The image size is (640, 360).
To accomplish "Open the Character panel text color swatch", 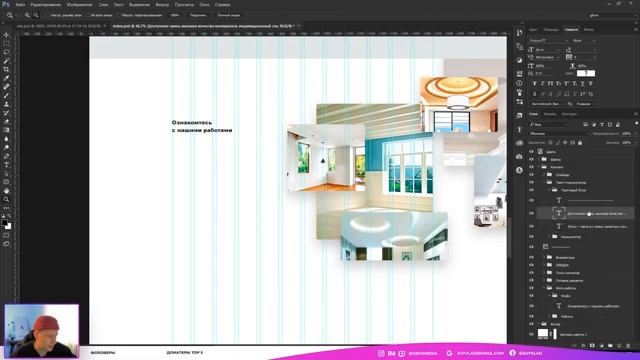I will click(586, 73).
